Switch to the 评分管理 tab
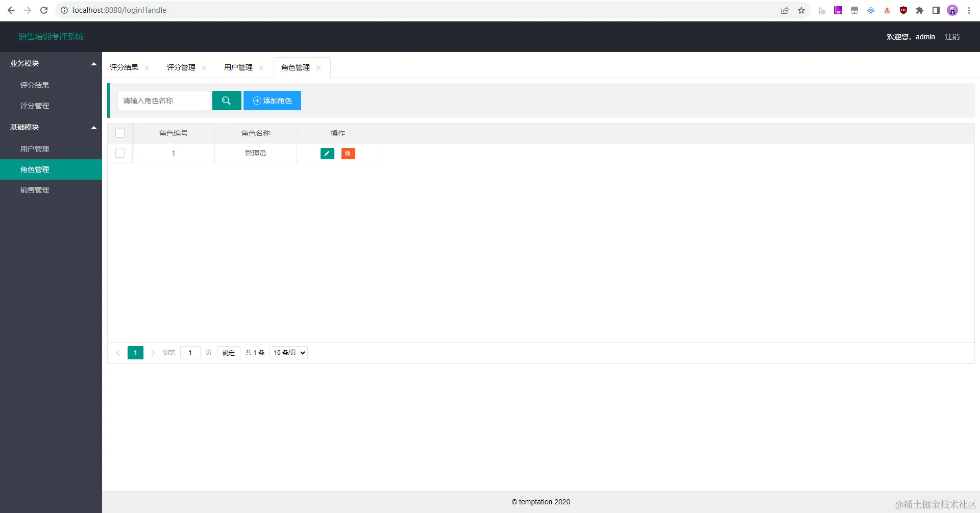The height and width of the screenshot is (513, 980). click(x=181, y=67)
